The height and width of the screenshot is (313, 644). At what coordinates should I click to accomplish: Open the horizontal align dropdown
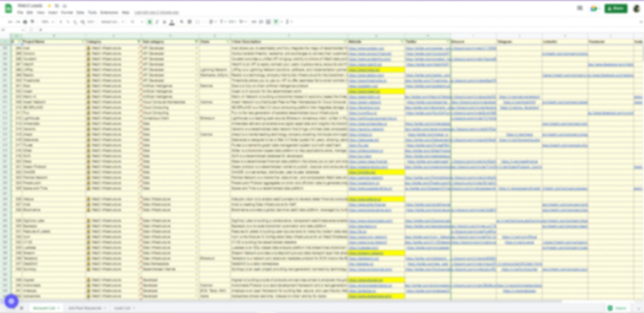[212, 22]
